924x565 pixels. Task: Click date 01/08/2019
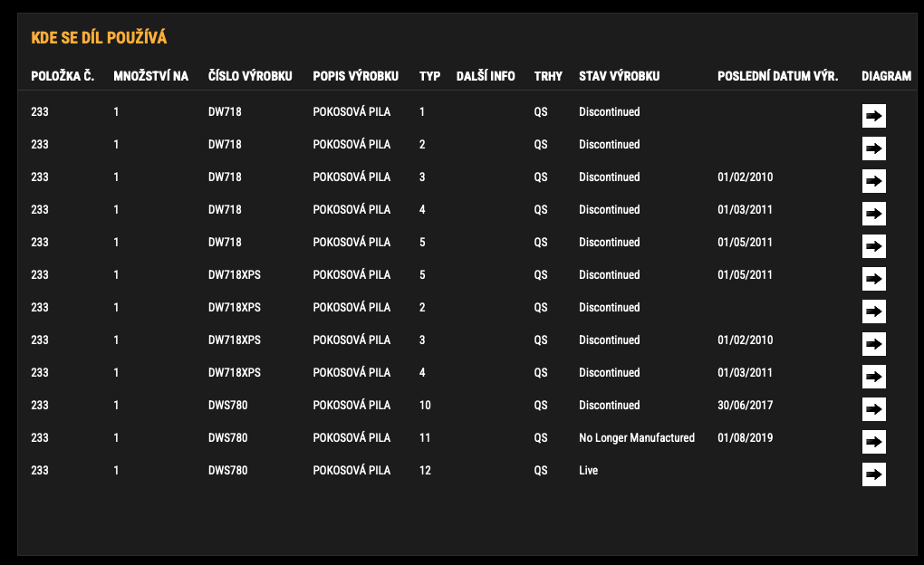click(745, 437)
